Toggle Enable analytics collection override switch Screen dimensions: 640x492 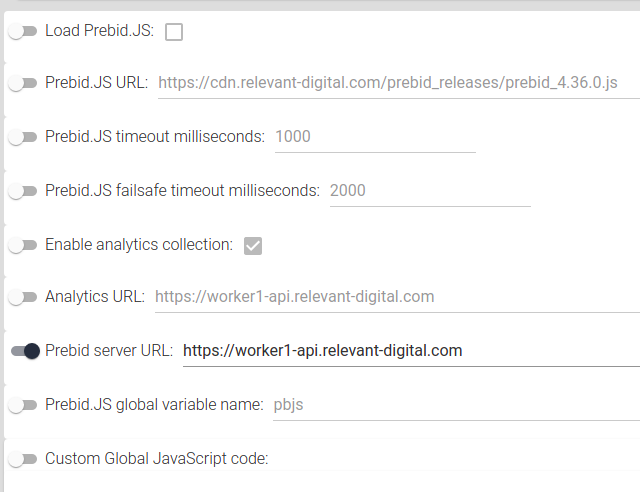coord(23,244)
